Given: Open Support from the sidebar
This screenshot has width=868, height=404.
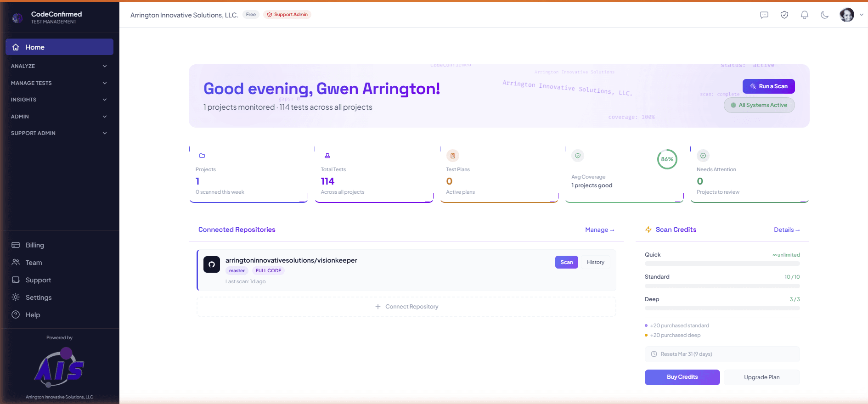Looking at the screenshot, I should click(59, 280).
